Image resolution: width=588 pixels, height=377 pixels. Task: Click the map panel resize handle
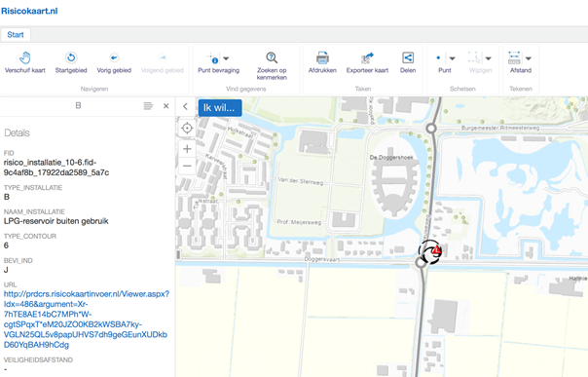(x=178, y=254)
